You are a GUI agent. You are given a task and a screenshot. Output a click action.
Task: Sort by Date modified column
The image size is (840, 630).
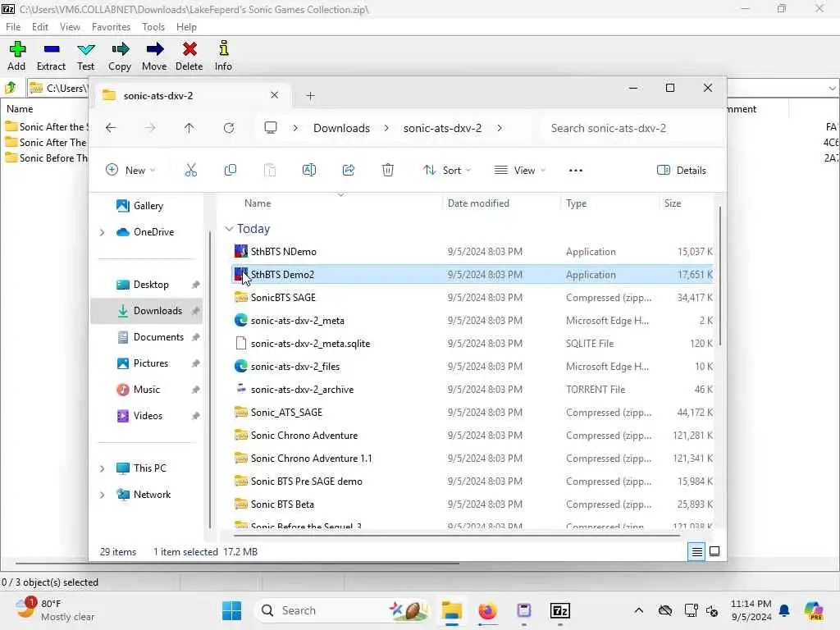478,203
